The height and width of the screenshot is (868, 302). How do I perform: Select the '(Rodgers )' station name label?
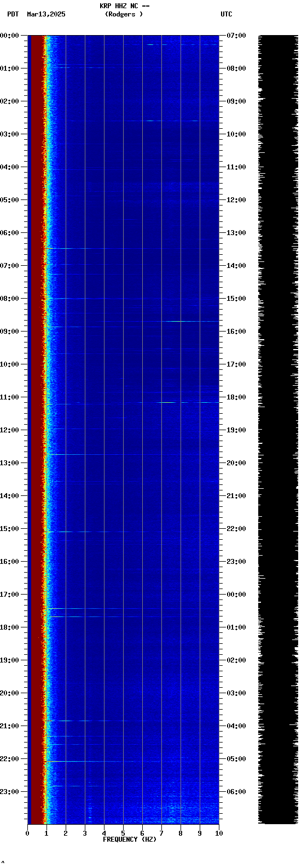coord(124,14)
